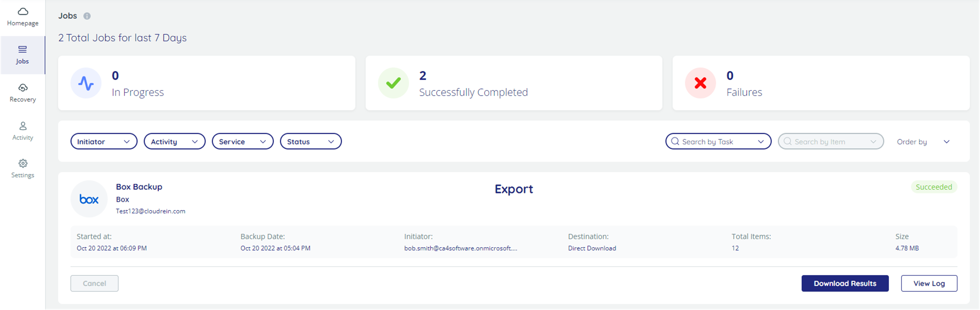Expand the Initiator filter dropdown

pos(104,141)
